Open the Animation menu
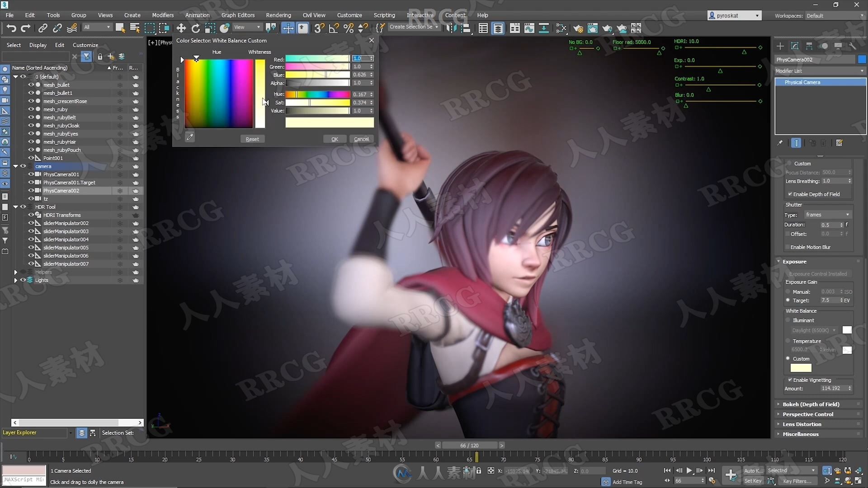The height and width of the screenshot is (488, 868). click(x=197, y=15)
